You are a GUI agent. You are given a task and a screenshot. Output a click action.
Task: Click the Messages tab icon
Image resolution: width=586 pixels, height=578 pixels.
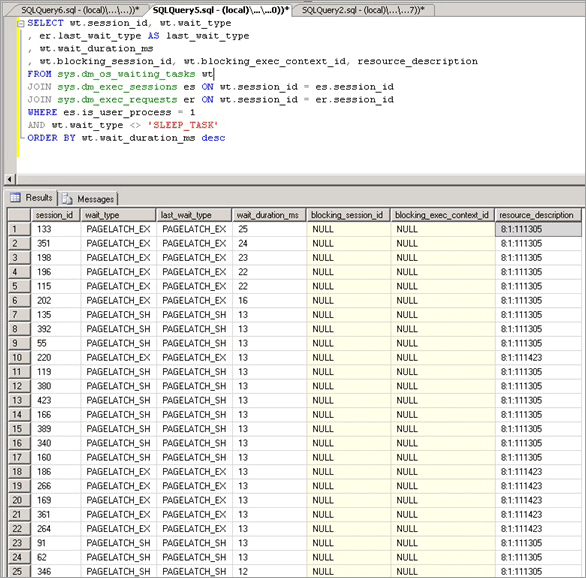67,199
